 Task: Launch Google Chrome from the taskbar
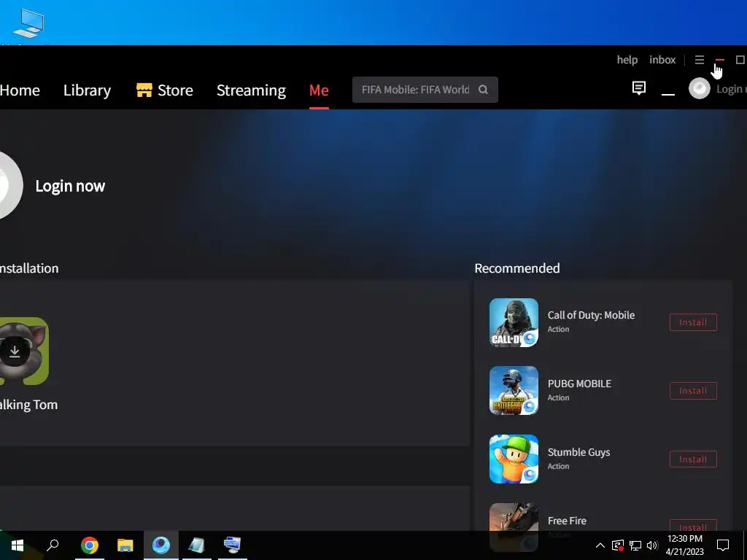tap(89, 545)
